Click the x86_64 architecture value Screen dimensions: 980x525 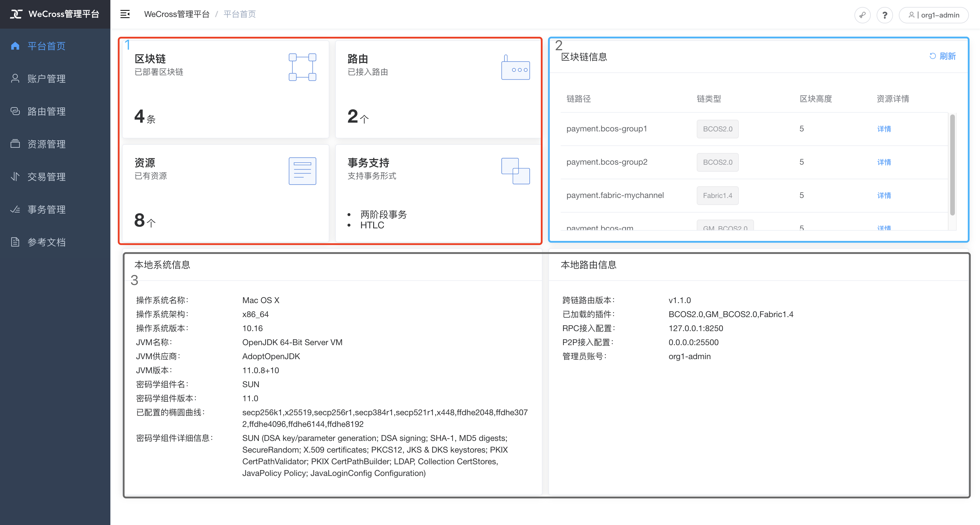[x=255, y=314]
